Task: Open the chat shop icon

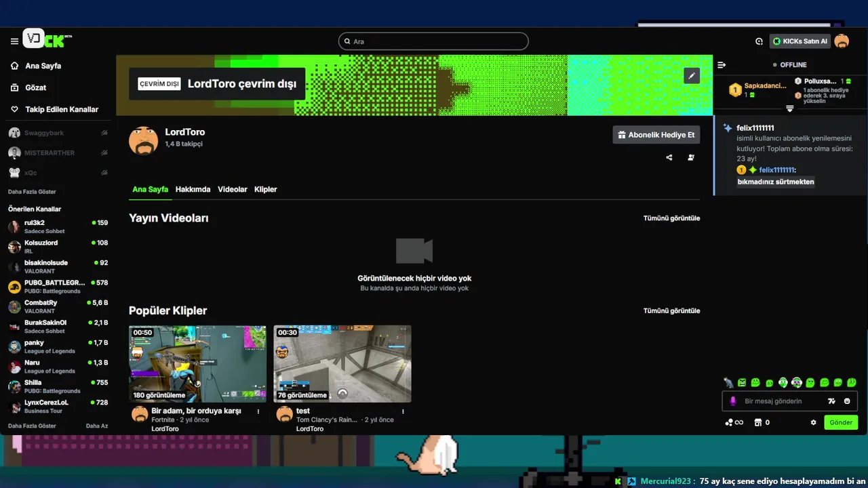Action: pyautogui.click(x=758, y=422)
